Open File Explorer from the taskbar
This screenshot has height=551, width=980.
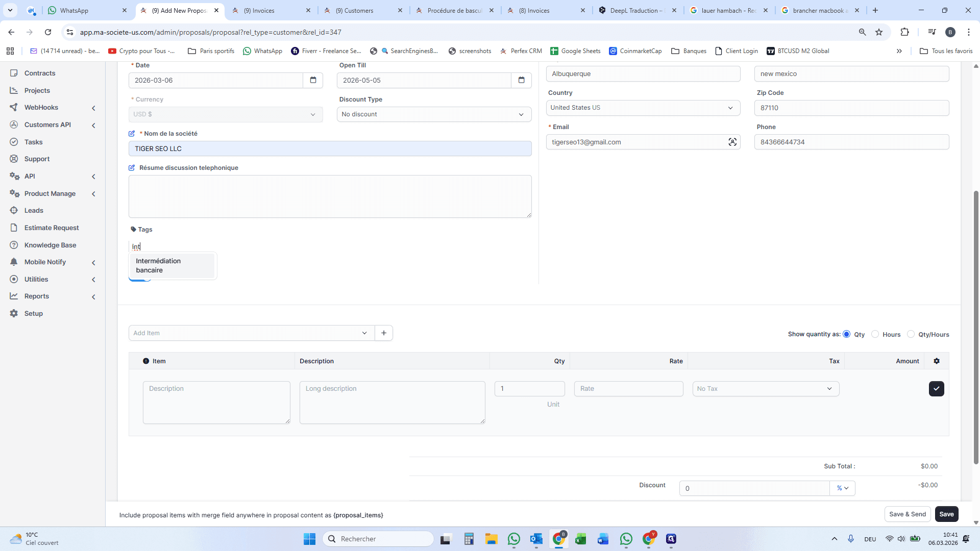coord(491,539)
